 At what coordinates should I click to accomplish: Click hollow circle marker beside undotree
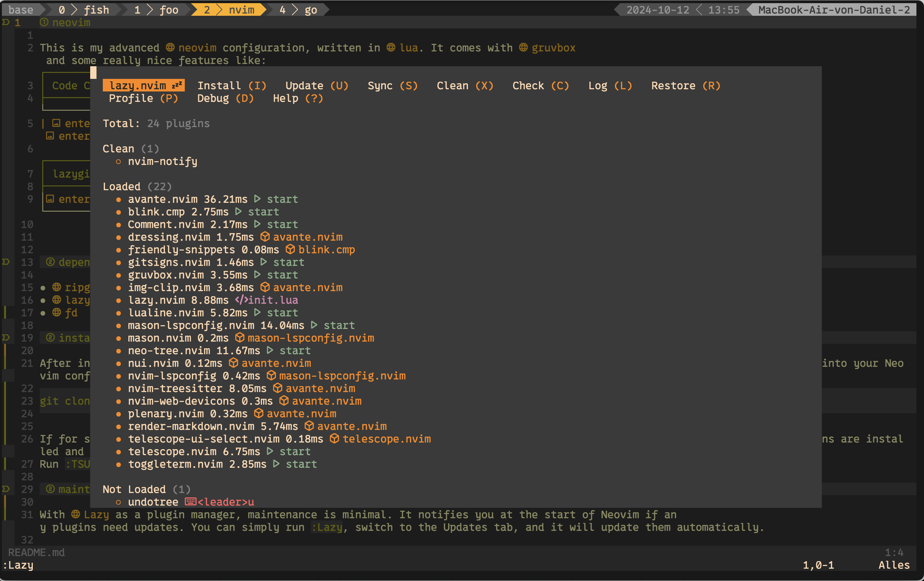click(x=118, y=502)
